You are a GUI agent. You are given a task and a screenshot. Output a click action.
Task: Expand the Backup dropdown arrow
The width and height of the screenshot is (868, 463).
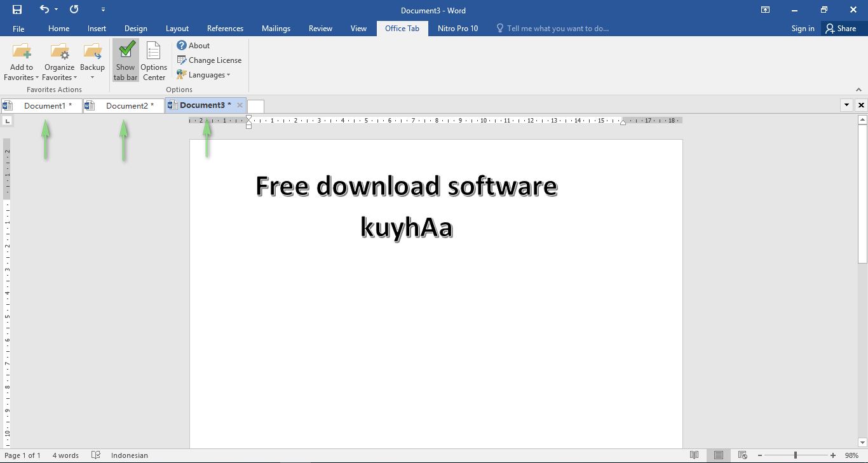pos(92,77)
